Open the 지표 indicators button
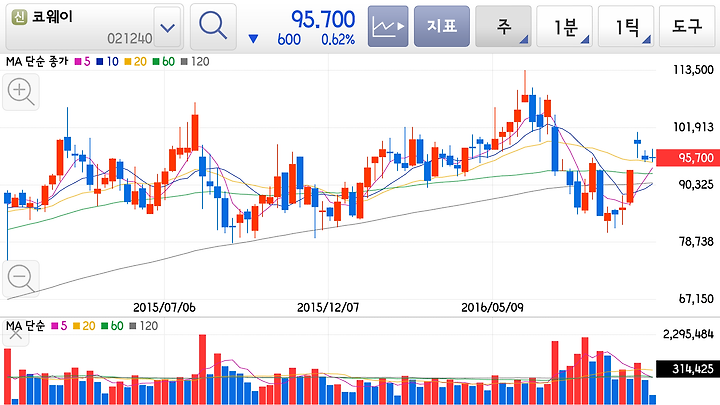 pos(442,26)
